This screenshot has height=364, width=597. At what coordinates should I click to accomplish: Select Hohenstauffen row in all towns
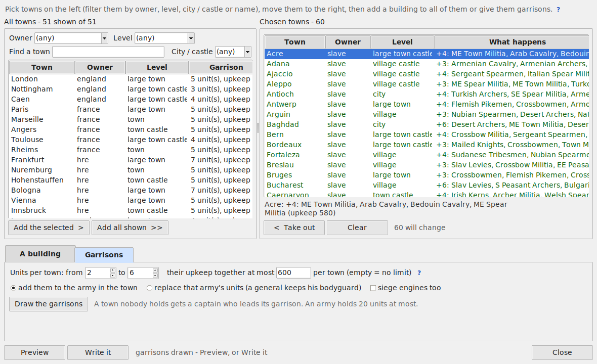coord(131,180)
